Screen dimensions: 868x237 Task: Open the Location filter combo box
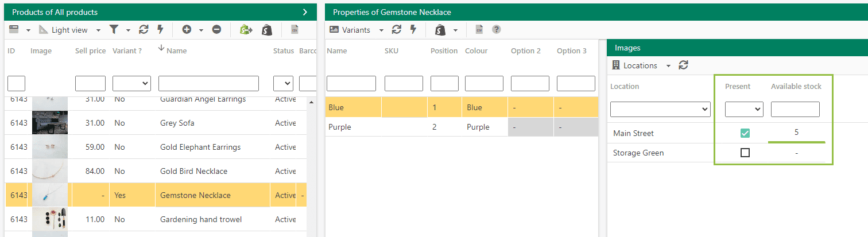click(x=660, y=109)
